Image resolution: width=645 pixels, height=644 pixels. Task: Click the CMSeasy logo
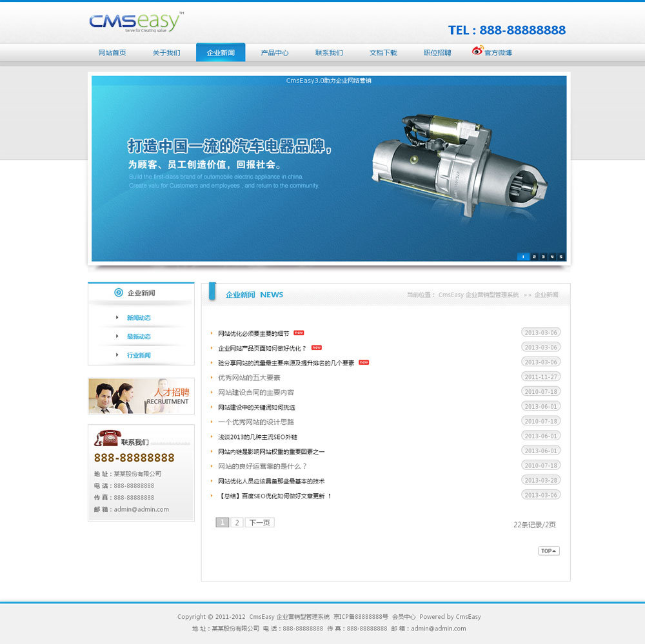tap(136, 22)
